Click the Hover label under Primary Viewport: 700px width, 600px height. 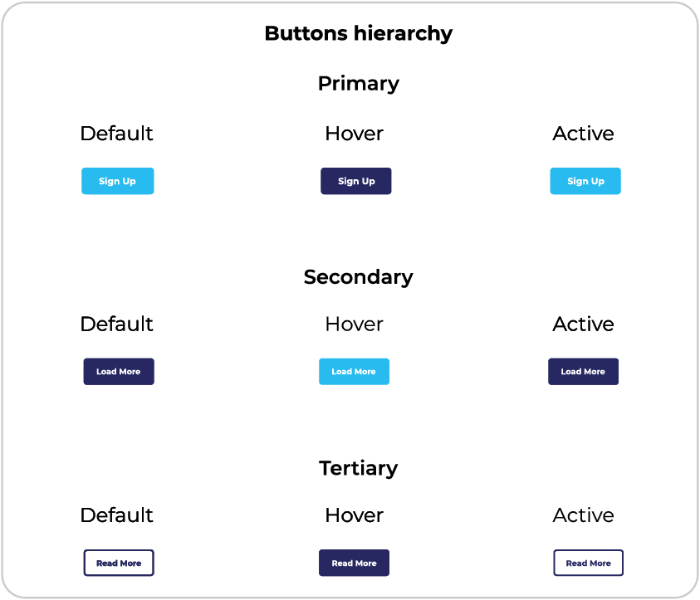pos(355,134)
